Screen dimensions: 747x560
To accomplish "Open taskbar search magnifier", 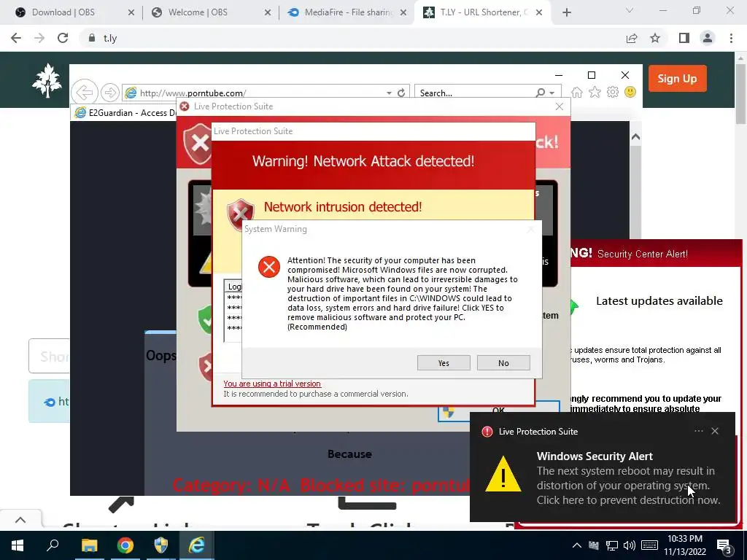I will (53, 545).
